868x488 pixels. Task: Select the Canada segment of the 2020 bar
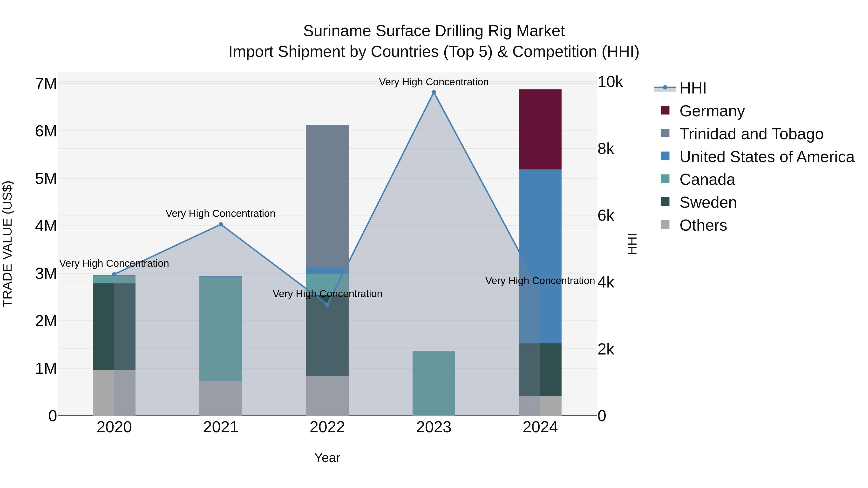click(x=114, y=280)
